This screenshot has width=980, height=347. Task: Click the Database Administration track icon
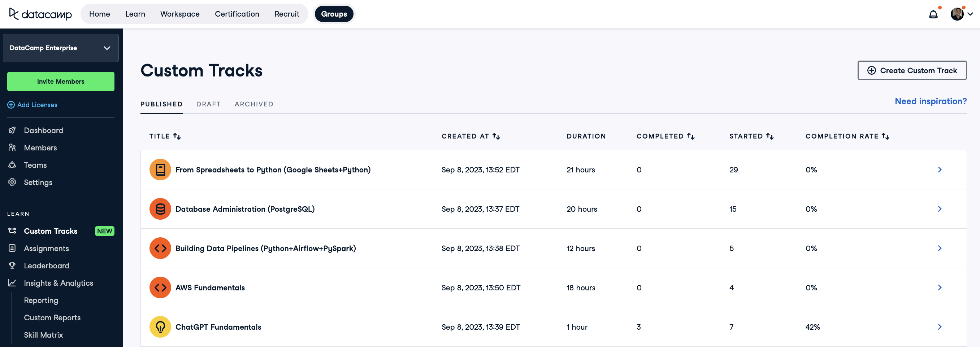160,209
